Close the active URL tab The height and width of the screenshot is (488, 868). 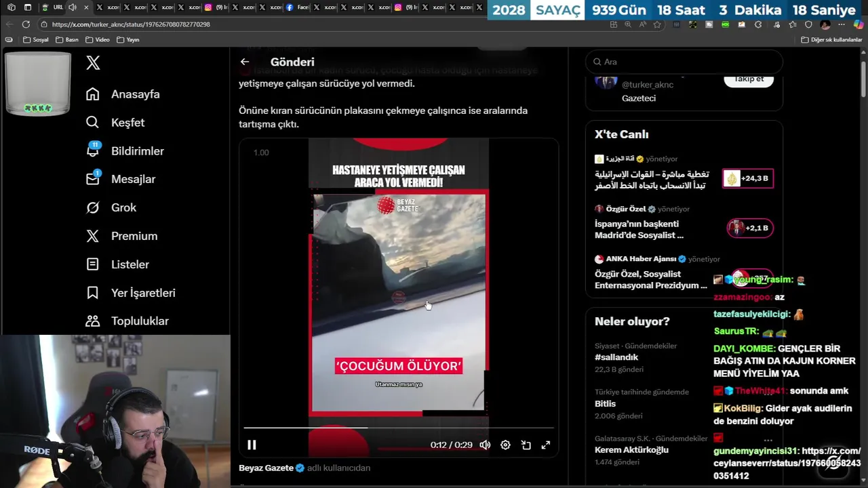tap(85, 7)
